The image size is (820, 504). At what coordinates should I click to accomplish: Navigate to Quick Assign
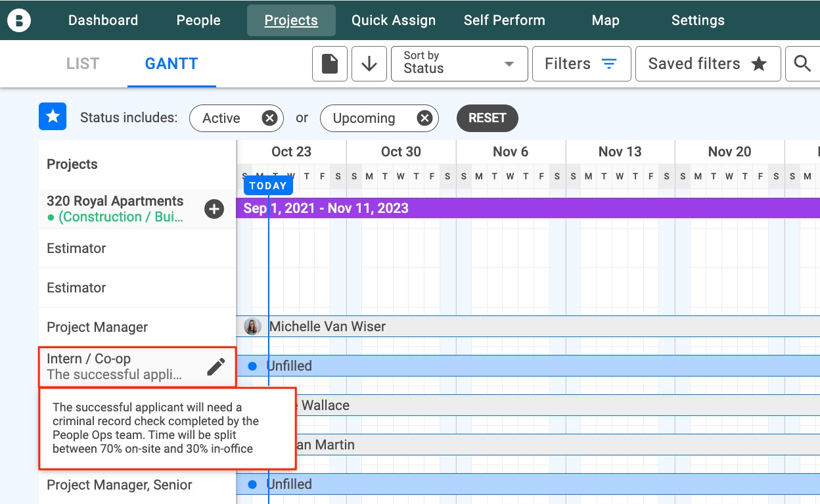(x=394, y=20)
